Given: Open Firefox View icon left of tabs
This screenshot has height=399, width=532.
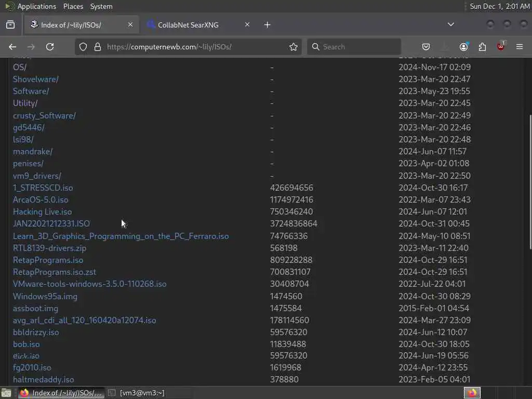Looking at the screenshot, I should 10,25.
